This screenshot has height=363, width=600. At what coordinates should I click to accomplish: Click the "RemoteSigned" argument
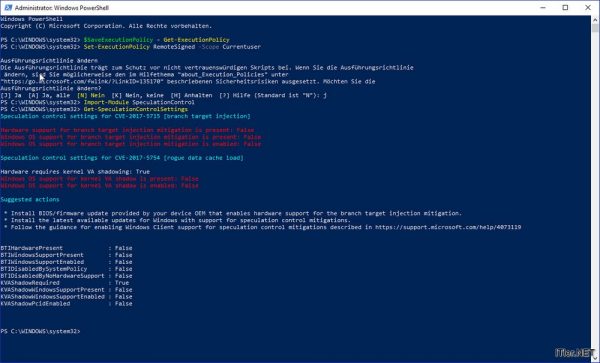pos(174,47)
